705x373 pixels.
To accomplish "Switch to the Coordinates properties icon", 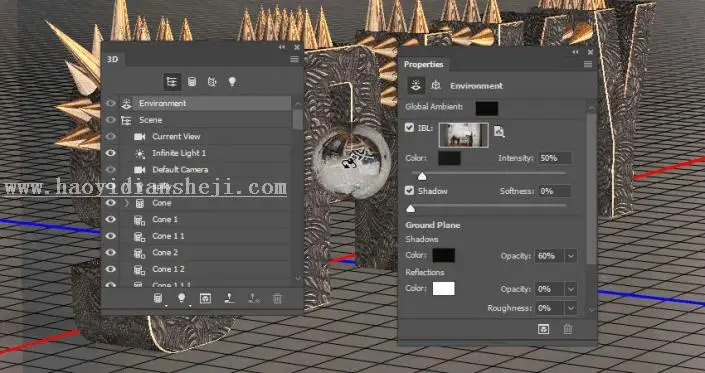I will click(436, 85).
